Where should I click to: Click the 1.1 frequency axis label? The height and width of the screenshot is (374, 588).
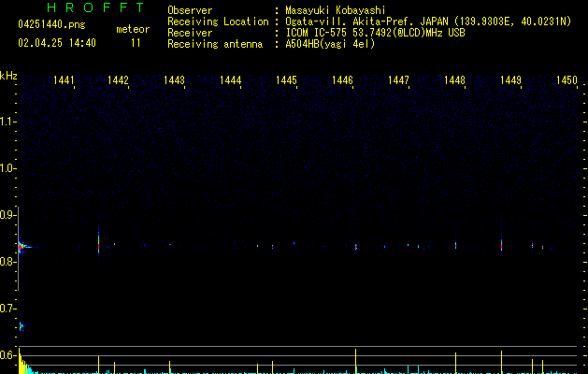[7, 122]
